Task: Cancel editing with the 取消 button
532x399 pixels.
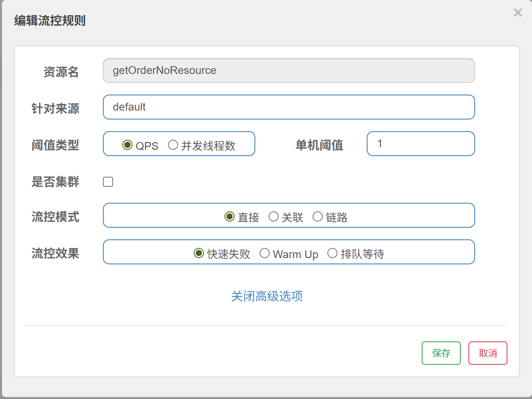Action: [488, 353]
